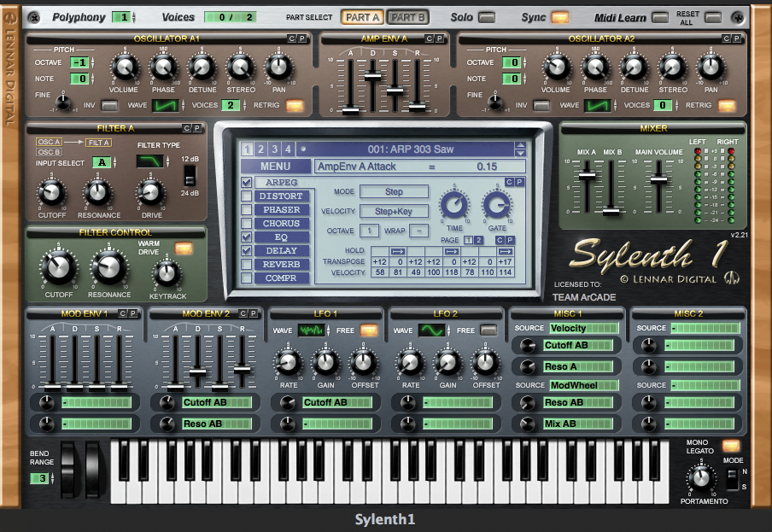Click the Oscillator A1 volume knob
The height and width of the screenshot is (532, 772).
pos(125,67)
